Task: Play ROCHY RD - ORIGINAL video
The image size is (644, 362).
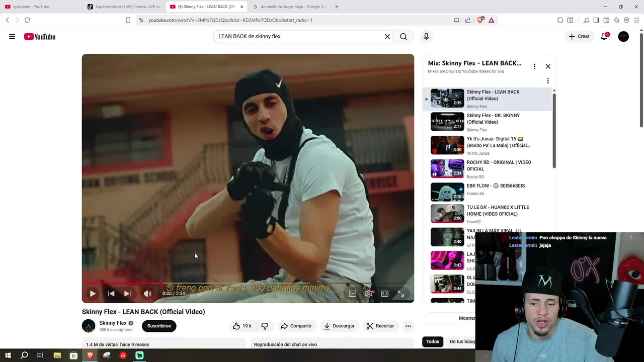Action: pos(488,169)
